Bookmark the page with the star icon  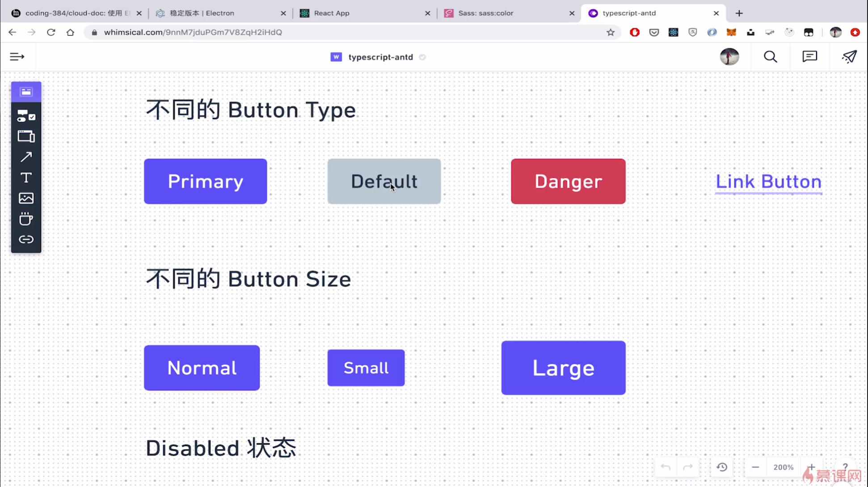[x=611, y=32]
